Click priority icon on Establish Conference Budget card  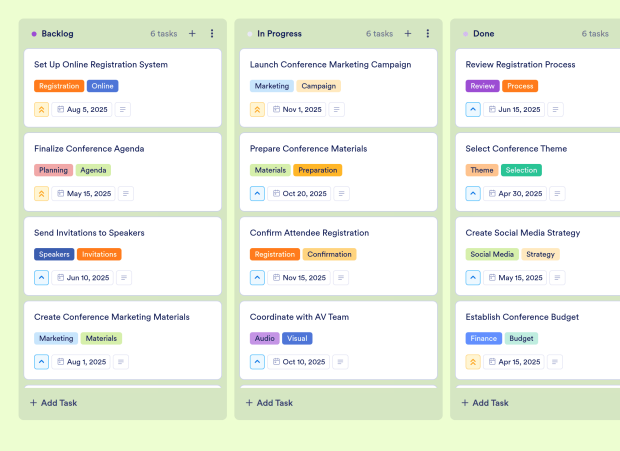[474, 362]
